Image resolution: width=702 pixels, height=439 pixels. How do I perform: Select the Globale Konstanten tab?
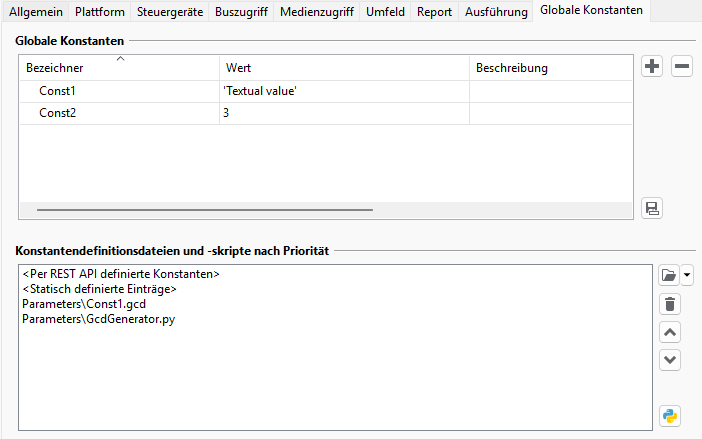click(x=591, y=10)
